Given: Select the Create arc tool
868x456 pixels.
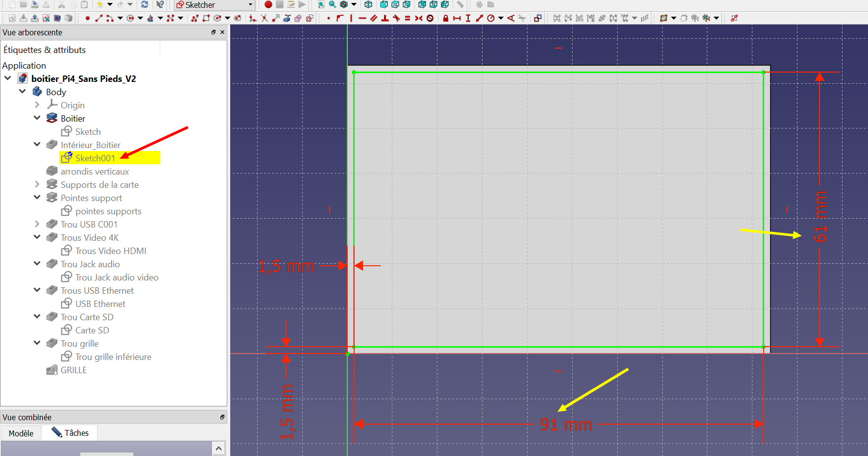Looking at the screenshot, I should tap(110, 18).
